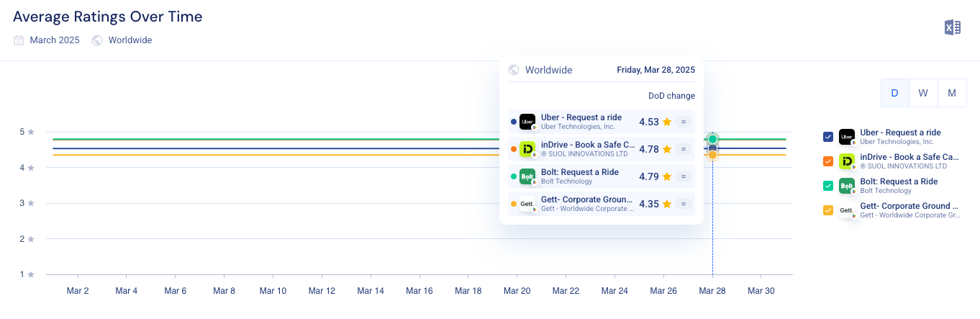Click the star next to 4.35 rating
The width and height of the screenshot is (980, 319).
point(667,204)
